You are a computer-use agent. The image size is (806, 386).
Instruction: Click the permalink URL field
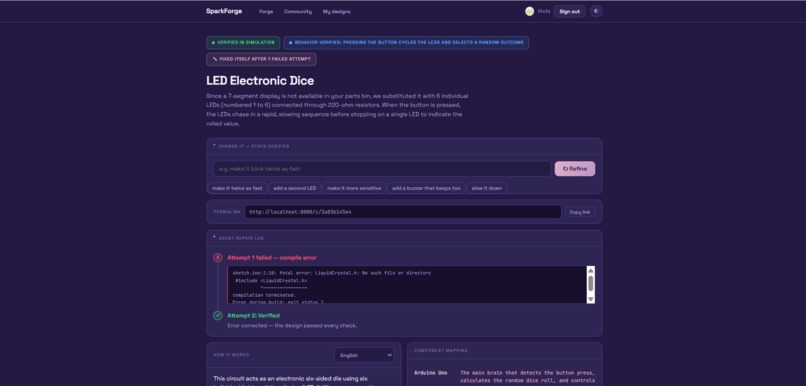pyautogui.click(x=403, y=212)
